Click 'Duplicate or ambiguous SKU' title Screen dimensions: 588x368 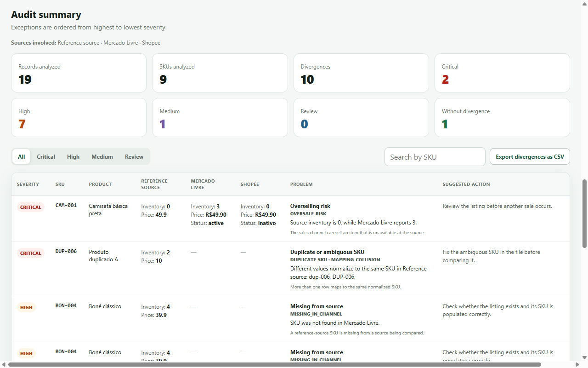point(327,252)
